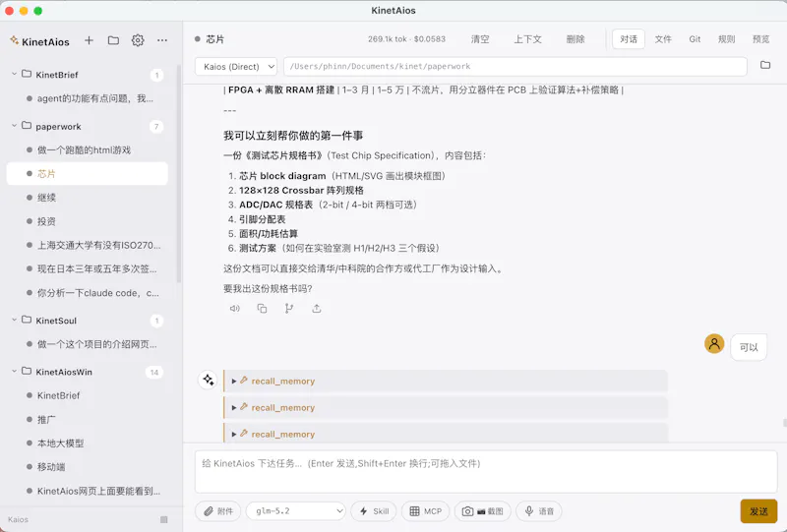Collapse the paperwork folder

(14, 126)
